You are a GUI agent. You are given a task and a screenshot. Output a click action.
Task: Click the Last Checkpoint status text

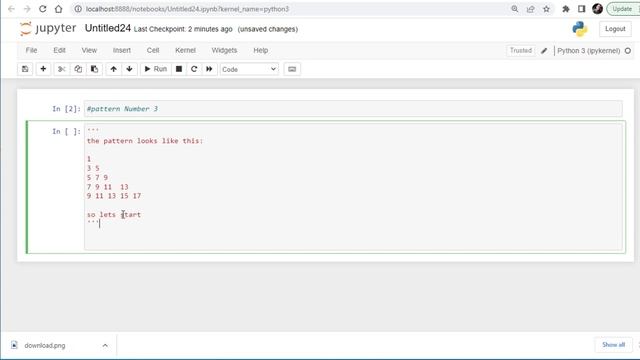point(183,29)
